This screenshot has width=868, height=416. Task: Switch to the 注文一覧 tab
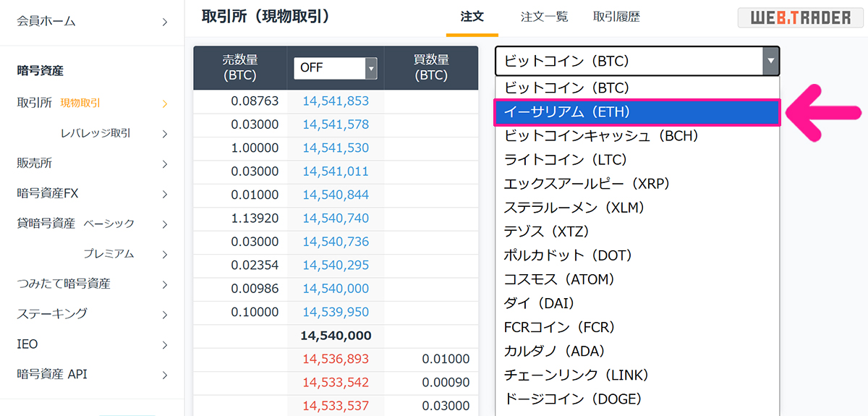coord(544,17)
